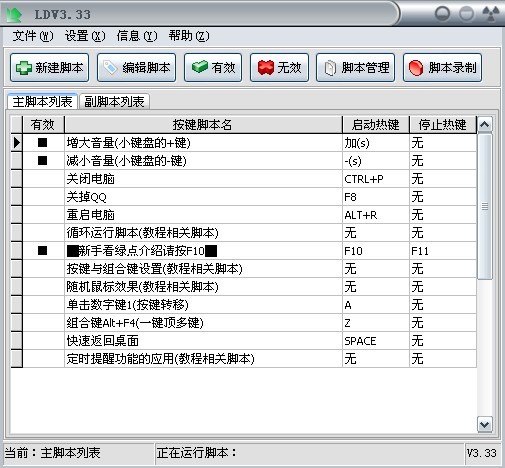Click the F11 stop hotkey cell
505x468 pixels.
(443, 251)
